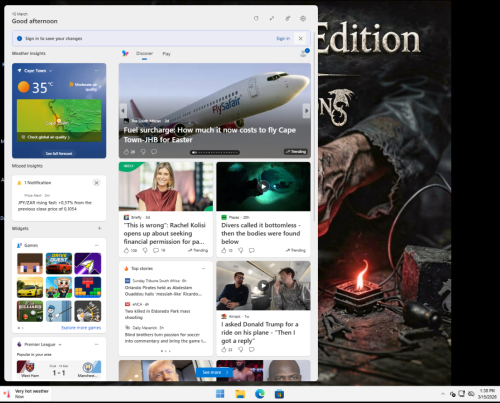Open the widgets settings gear
The width and height of the screenshot is (500, 403).
(x=303, y=18)
